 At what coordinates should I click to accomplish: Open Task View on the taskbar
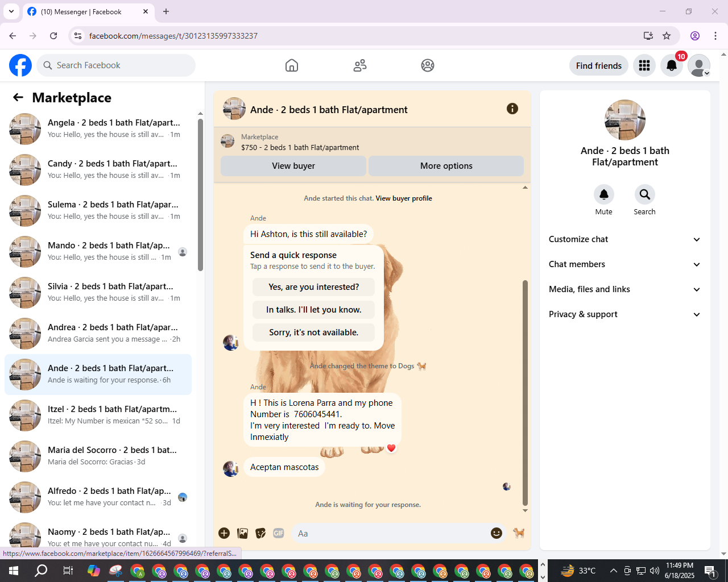[68, 571]
